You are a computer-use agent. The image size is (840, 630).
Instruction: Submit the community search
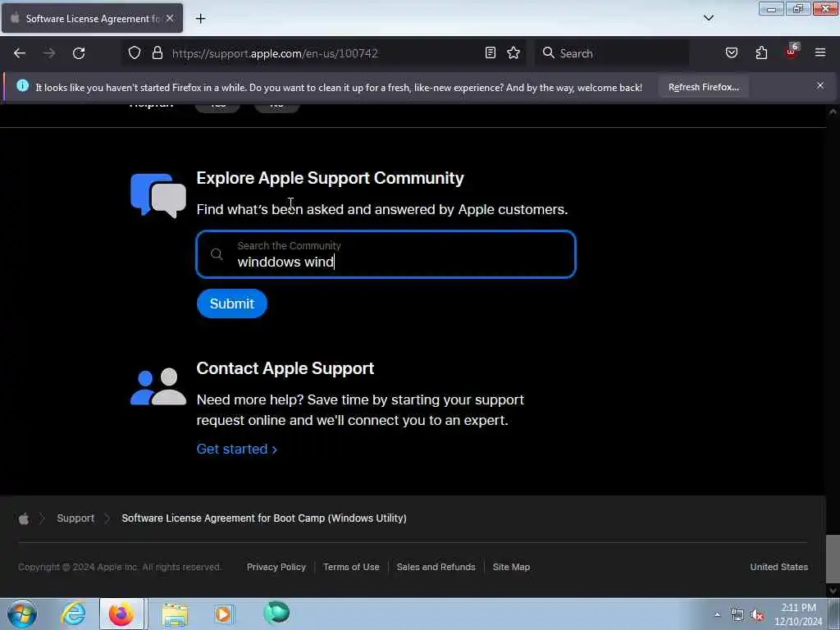(x=232, y=304)
